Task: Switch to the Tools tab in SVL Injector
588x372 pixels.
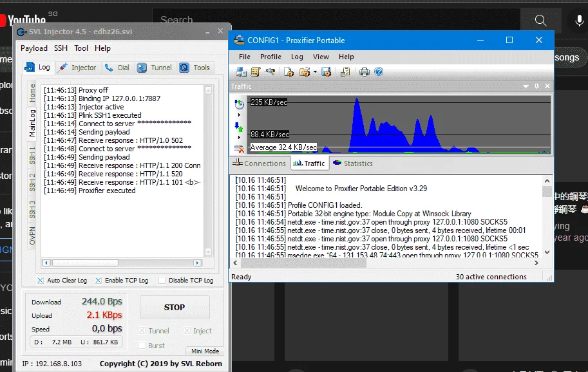Action: pos(194,68)
